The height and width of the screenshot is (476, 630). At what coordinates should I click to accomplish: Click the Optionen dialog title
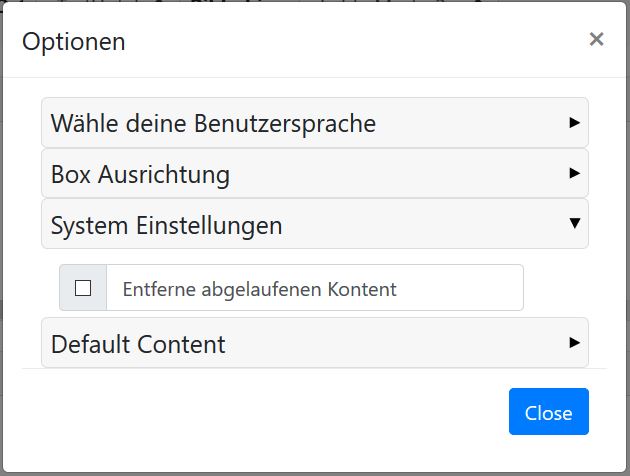[x=74, y=41]
